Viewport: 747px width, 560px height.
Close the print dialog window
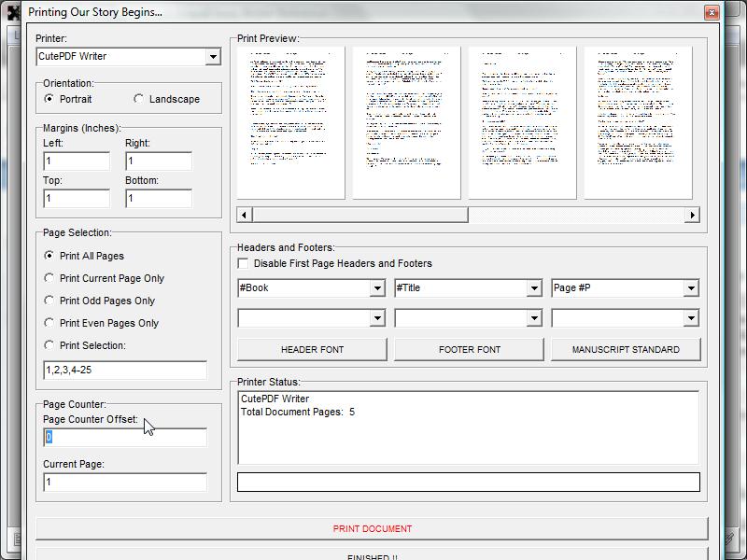tap(712, 12)
